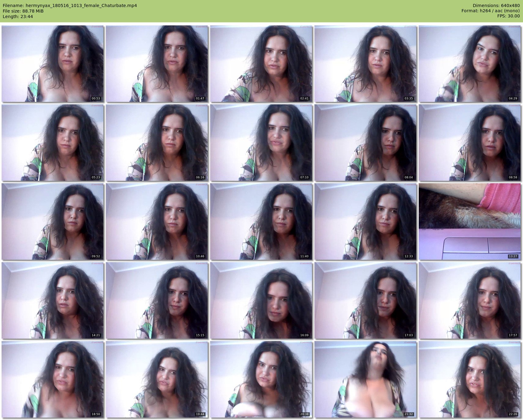Open the thumbnail stamped 00:53

[53, 64]
